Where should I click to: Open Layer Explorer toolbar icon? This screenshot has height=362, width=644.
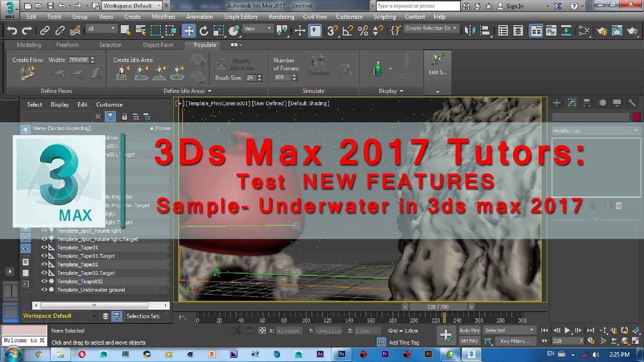tap(518, 31)
